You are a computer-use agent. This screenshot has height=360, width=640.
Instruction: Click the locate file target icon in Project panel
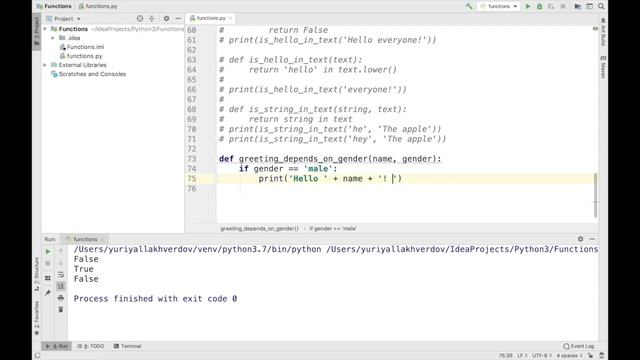point(140,18)
